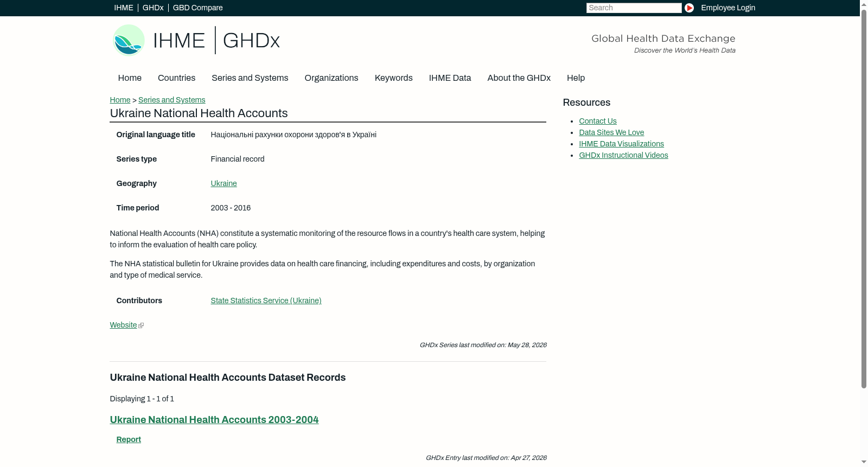Viewport: 868px width, 467px height.
Task: Click 'GHDx Entry last modified on: Apr 27, 2026'
Action: pyautogui.click(x=486, y=458)
